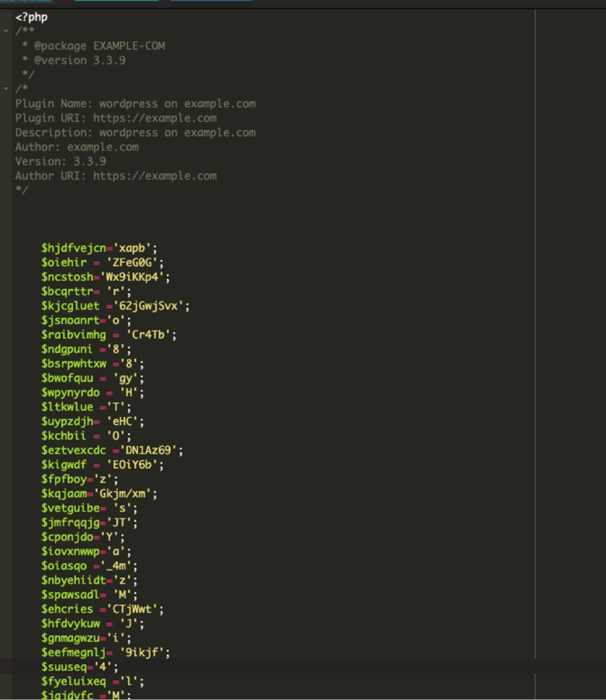This screenshot has width=606, height=700.
Task: Click the $spawsadl= 'M' line
Action: (89, 595)
